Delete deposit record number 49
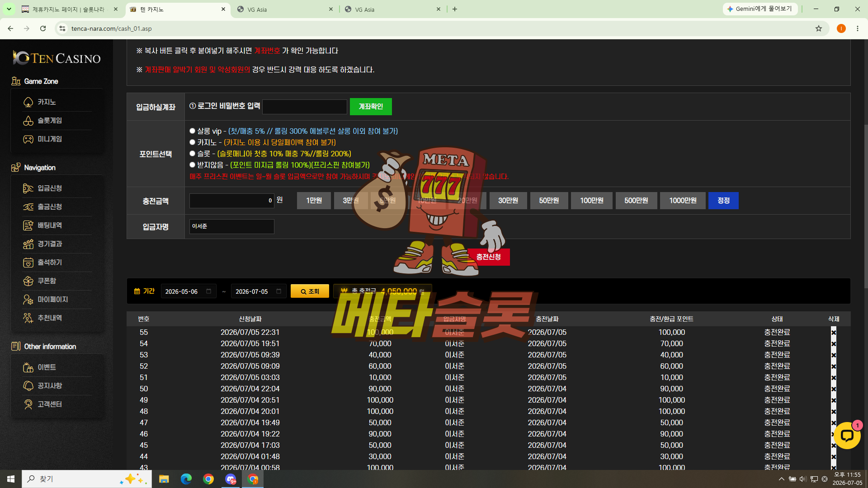868x488 pixels. click(834, 400)
